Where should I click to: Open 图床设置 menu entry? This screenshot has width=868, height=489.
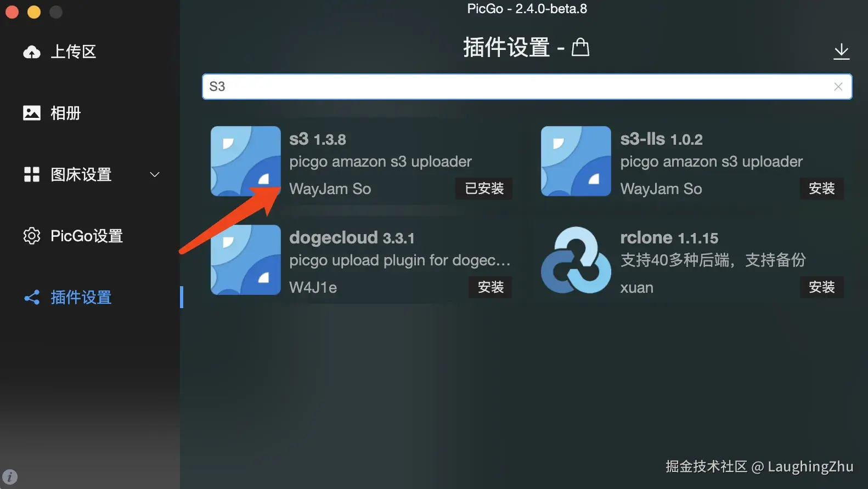81,174
